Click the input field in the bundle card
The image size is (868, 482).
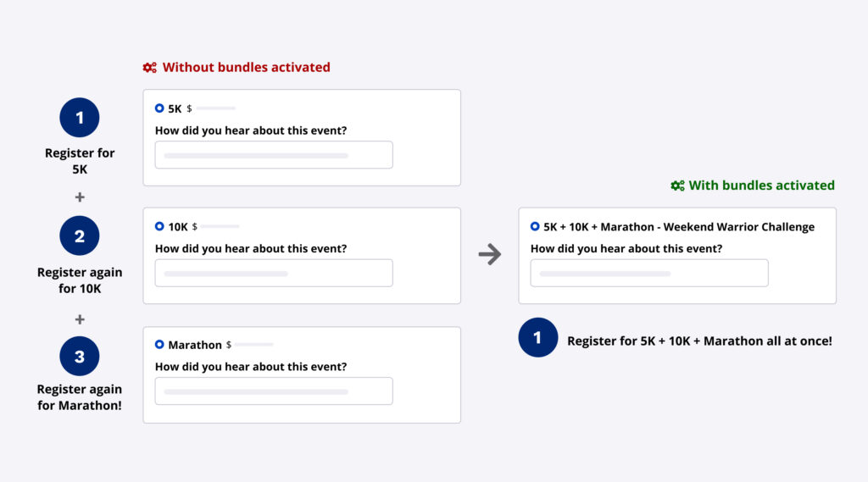click(649, 273)
